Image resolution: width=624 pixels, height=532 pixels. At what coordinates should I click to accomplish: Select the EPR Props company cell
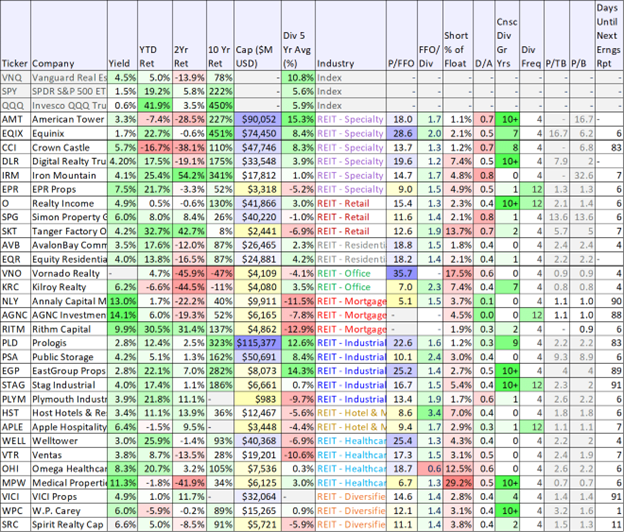click(x=69, y=189)
